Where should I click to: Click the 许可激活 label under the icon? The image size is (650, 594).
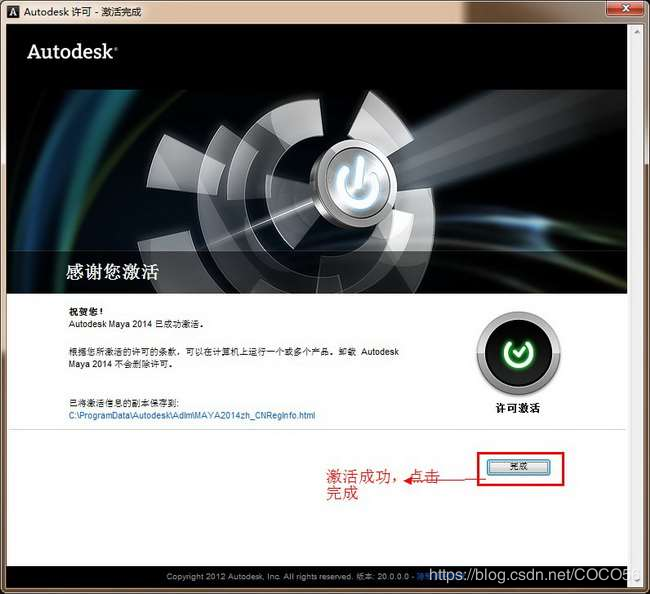pyautogui.click(x=518, y=408)
